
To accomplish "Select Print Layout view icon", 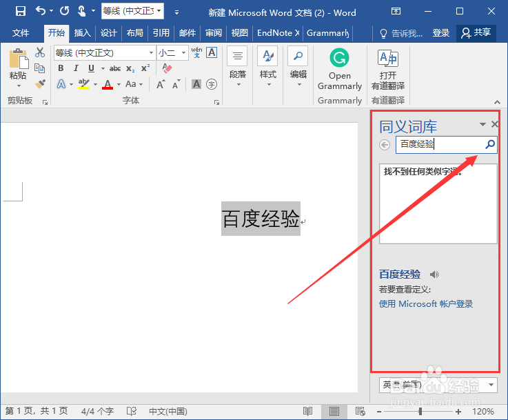I will [334, 411].
